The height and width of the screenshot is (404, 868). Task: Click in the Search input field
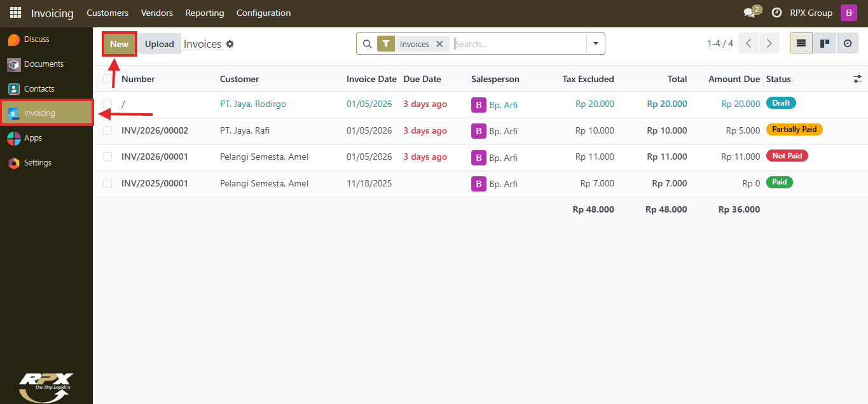point(519,44)
